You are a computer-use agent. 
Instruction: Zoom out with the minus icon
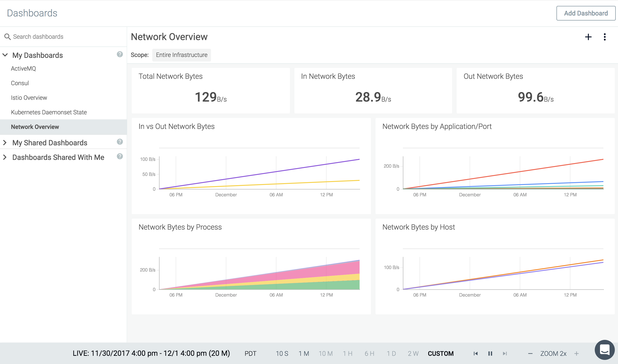(x=530, y=354)
